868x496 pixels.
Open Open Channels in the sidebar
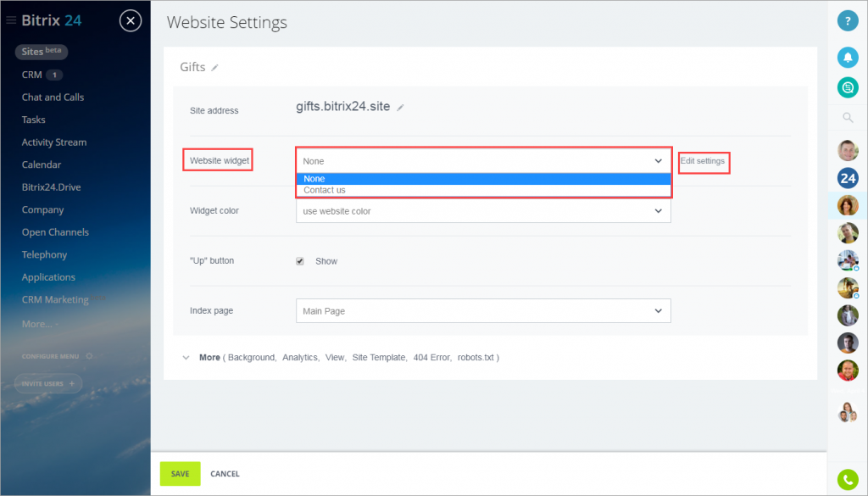click(x=55, y=232)
